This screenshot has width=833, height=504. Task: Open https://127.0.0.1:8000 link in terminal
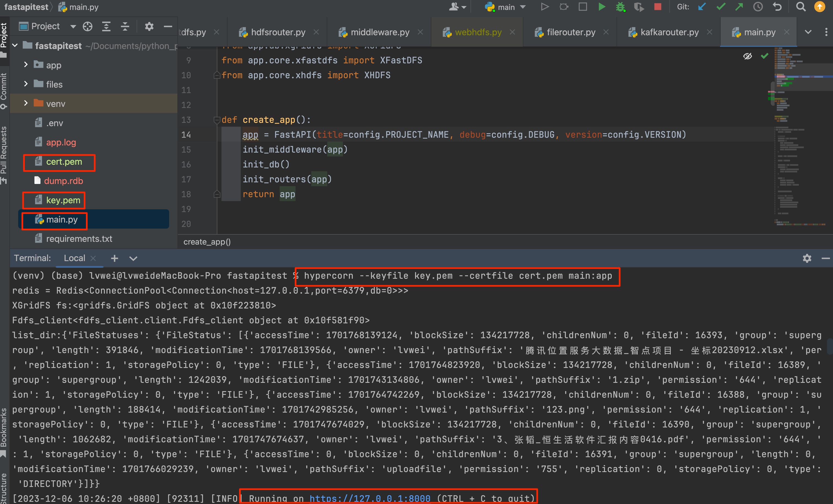pyautogui.click(x=370, y=498)
